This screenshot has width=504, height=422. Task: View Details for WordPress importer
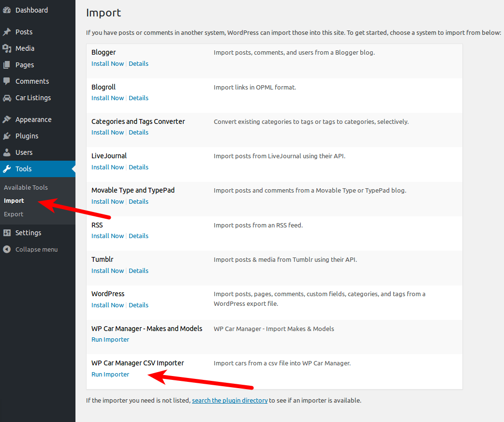coord(138,305)
